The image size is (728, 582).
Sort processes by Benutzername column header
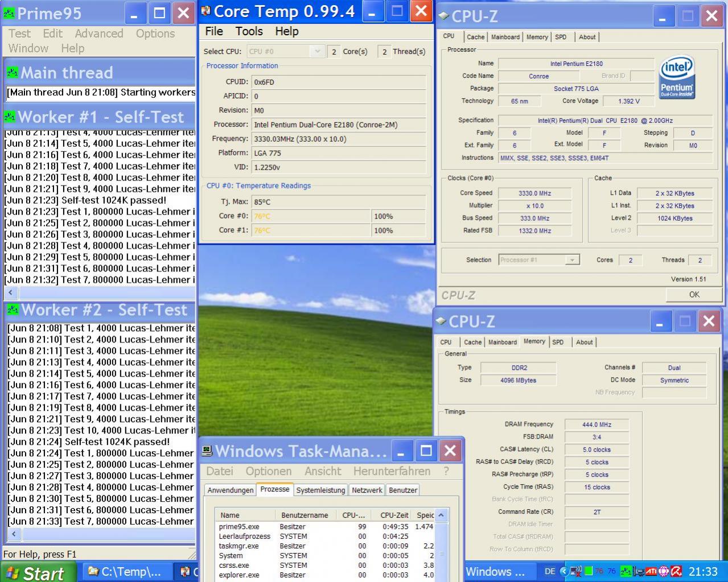[x=306, y=515]
